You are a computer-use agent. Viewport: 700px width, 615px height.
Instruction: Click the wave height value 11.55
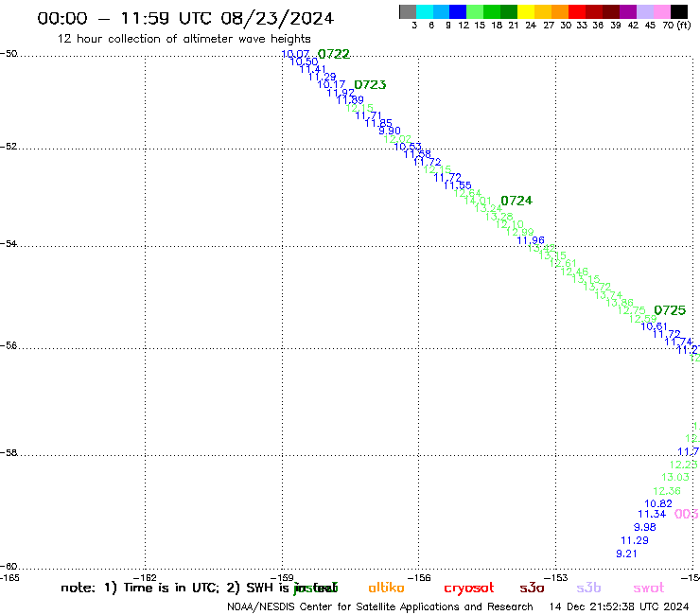(x=458, y=185)
